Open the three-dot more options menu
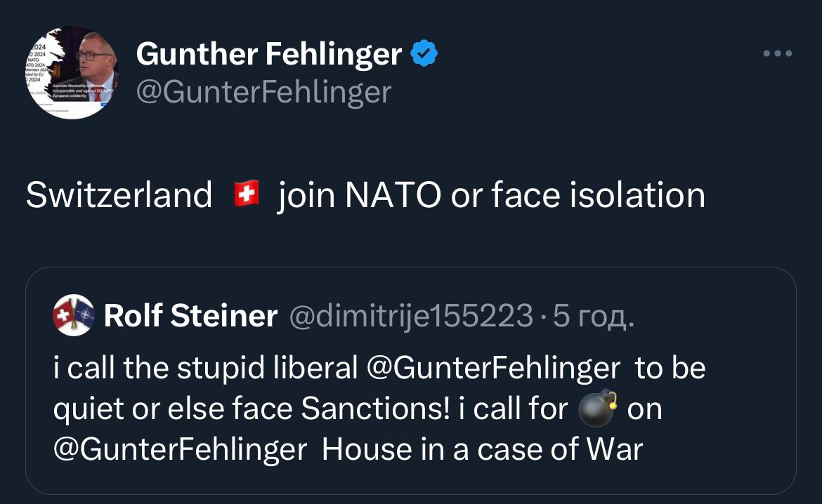This screenshot has height=504, width=822. coord(778,53)
